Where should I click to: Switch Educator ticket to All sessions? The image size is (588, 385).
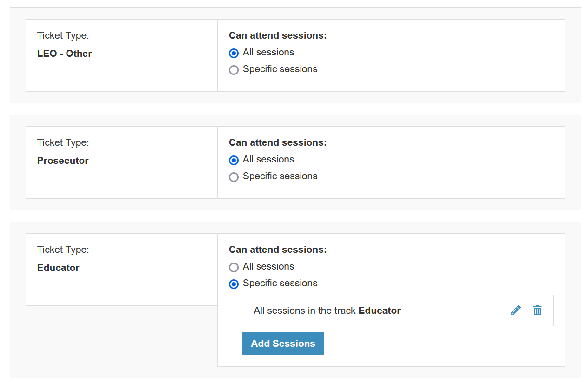pyautogui.click(x=234, y=267)
